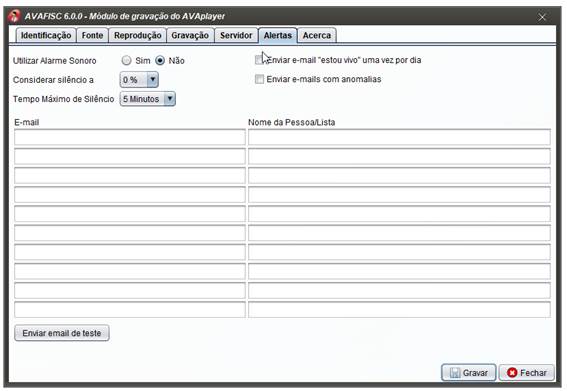This screenshot has height=391, width=567.
Task: Select the Sim radio button
Action: click(126, 60)
